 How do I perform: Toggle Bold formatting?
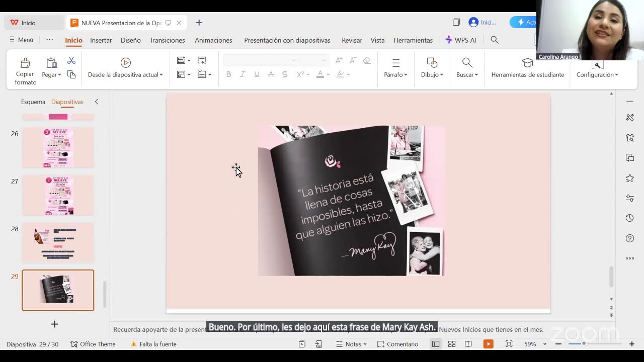228,74
